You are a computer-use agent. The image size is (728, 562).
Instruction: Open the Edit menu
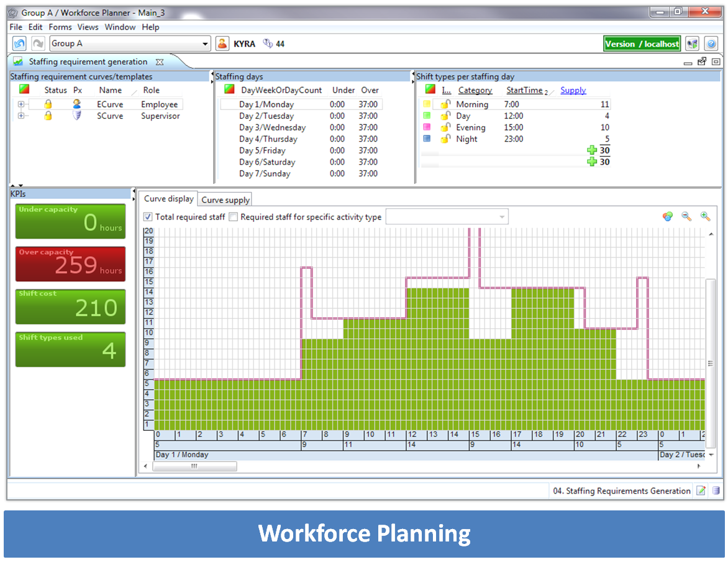35,27
